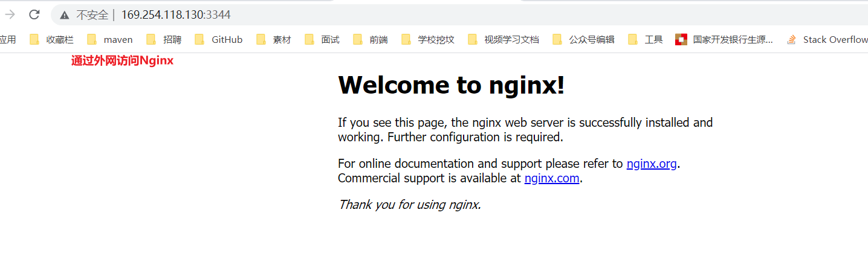Click the folder icon beside 公众号编辑
The height and width of the screenshot is (259, 868).
(x=557, y=40)
